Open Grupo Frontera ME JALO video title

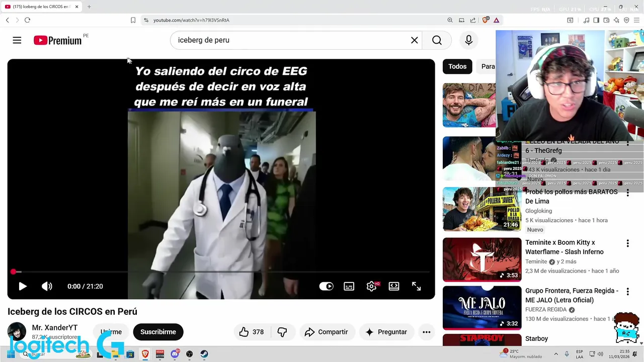(x=572, y=295)
